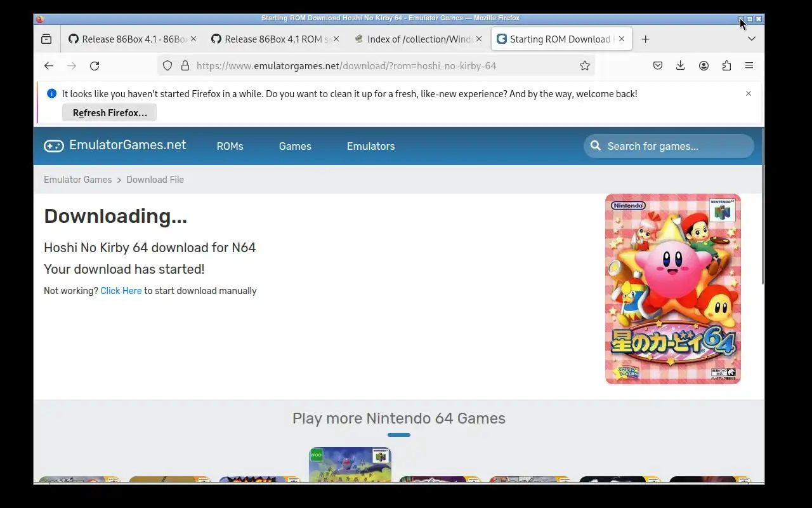
Task: Click the EmulatorGames gamepad logo icon
Action: [x=54, y=145]
